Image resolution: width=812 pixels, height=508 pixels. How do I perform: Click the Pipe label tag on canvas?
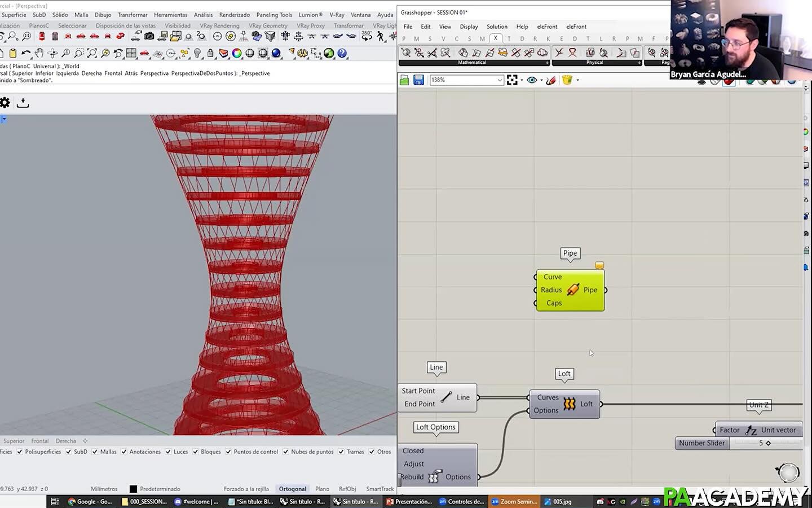pyautogui.click(x=570, y=253)
